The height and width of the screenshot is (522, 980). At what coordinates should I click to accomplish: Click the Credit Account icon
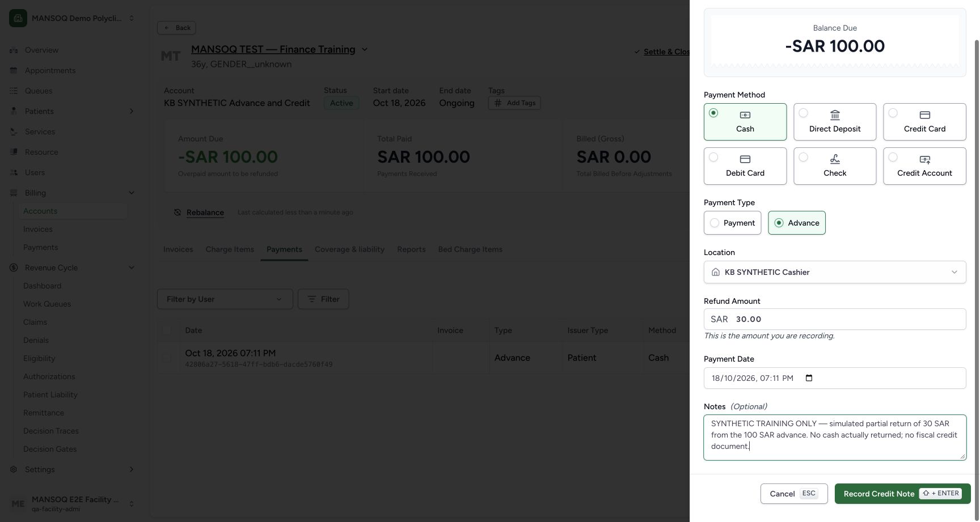click(924, 159)
